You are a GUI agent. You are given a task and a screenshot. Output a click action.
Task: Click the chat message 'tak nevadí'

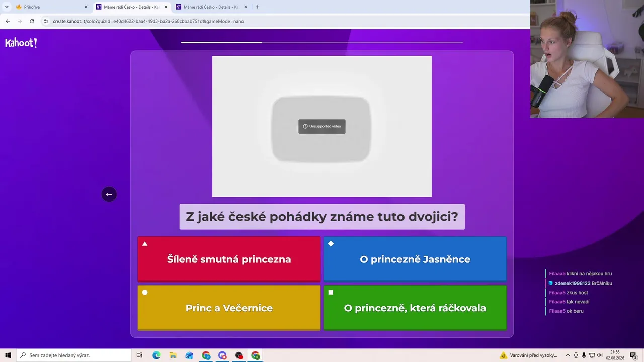578,302
